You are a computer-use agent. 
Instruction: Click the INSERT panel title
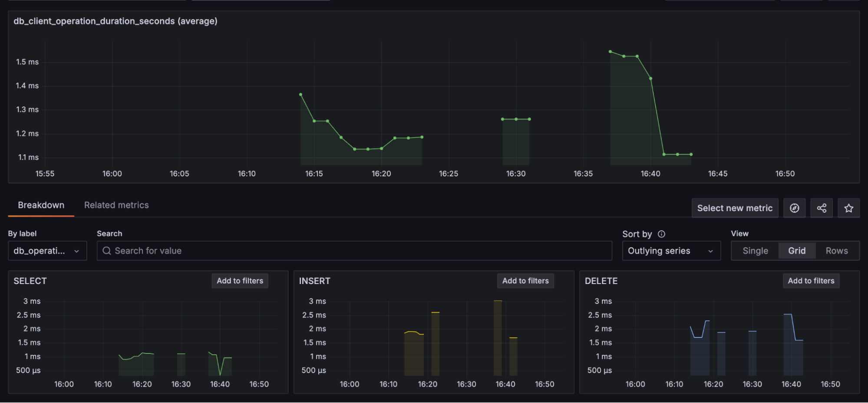pos(314,281)
